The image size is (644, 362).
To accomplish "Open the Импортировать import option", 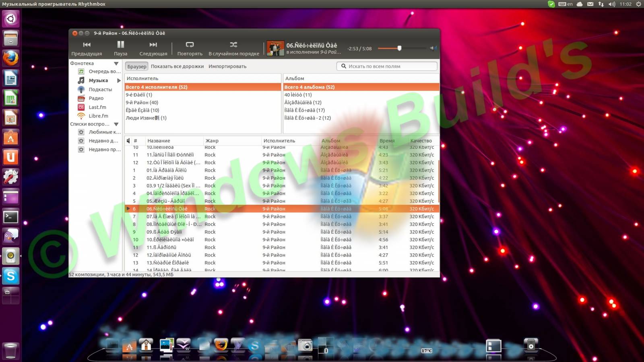I will [x=227, y=66].
